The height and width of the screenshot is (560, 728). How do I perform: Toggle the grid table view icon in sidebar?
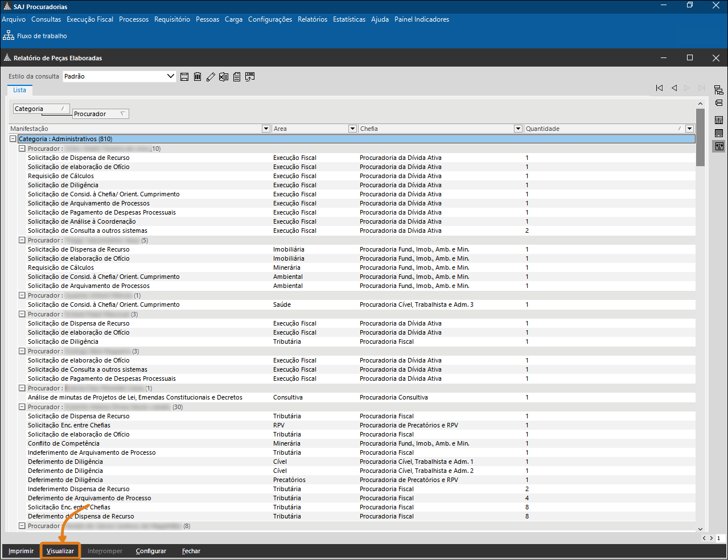(x=719, y=120)
